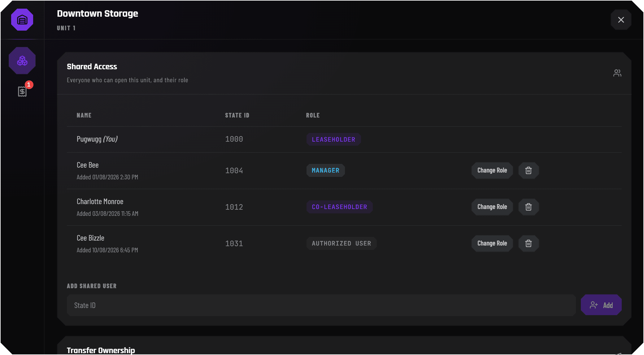
Task: Click state ID 1004
Action: coord(234,171)
